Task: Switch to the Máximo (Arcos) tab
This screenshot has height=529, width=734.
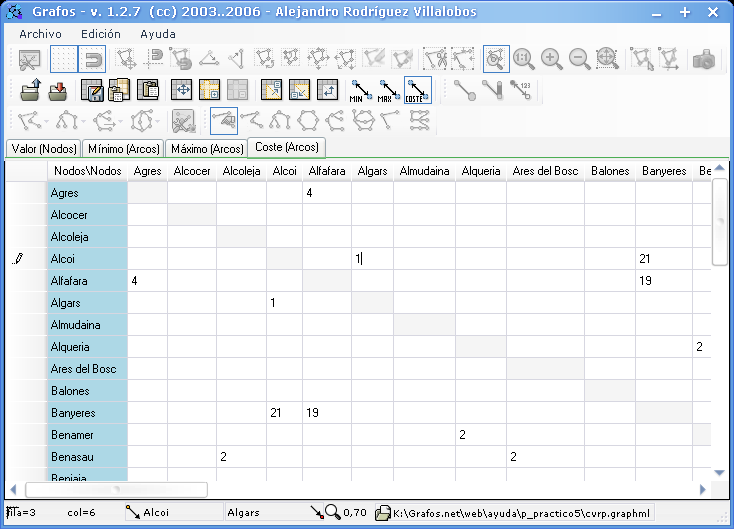Action: click(207, 148)
